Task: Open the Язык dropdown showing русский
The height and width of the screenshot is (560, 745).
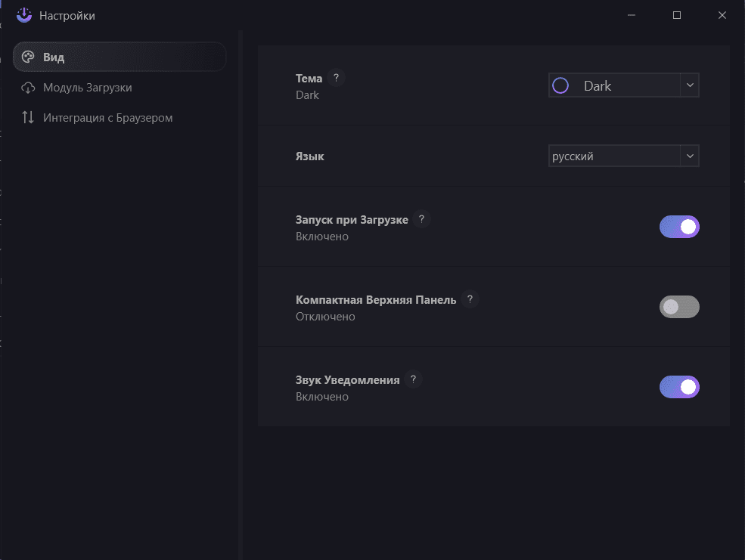Action: tap(614, 156)
